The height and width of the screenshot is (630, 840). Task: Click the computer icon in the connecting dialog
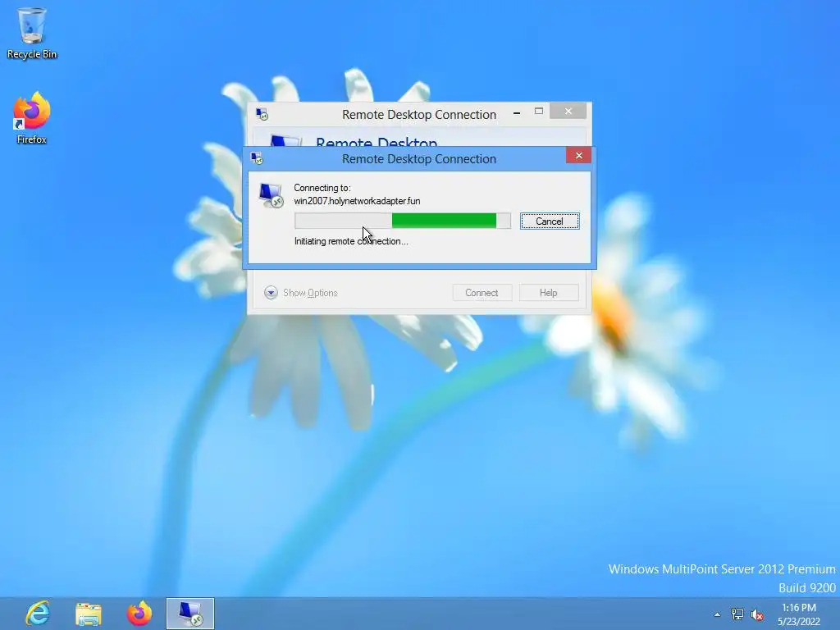point(271,195)
